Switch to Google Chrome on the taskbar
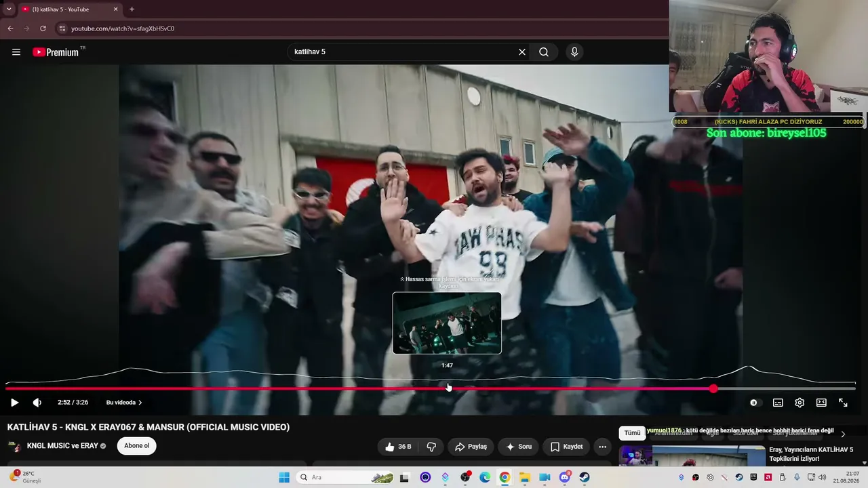The width and height of the screenshot is (868, 488). click(x=505, y=477)
